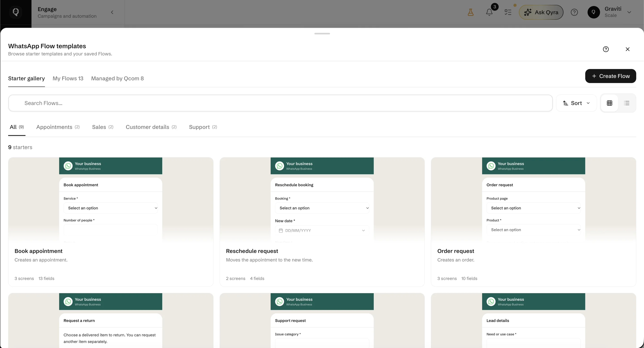Open help for WhatsApp Flow templates

pyautogui.click(x=606, y=49)
